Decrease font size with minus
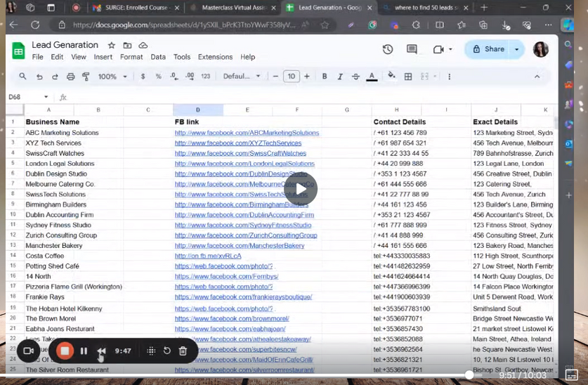 pyautogui.click(x=275, y=77)
